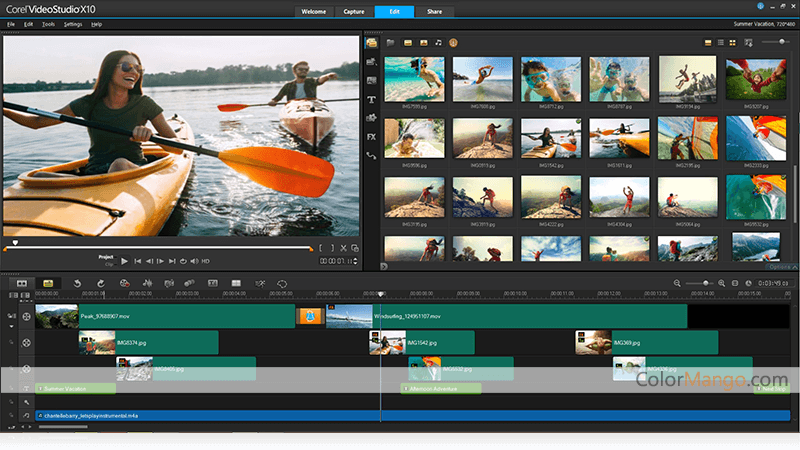Open the Settings menu
Screen dimensions: 800x450
coord(73,22)
